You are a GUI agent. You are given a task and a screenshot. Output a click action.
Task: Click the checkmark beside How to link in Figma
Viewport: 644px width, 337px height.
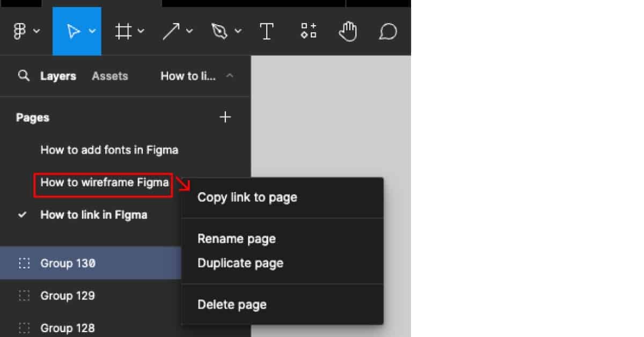coord(22,215)
